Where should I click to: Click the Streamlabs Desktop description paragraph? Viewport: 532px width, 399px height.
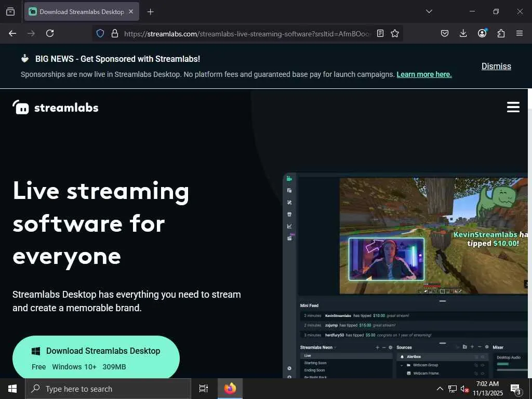coord(127,301)
